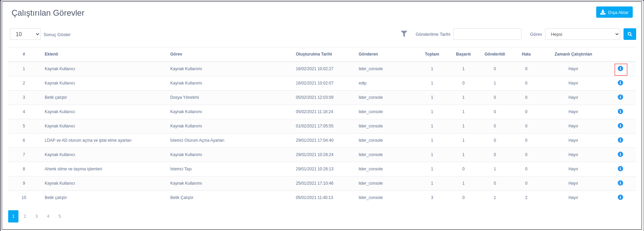This screenshot has height=231, width=644.
Task: Jump to page 5 of results
Action: pyautogui.click(x=60, y=216)
